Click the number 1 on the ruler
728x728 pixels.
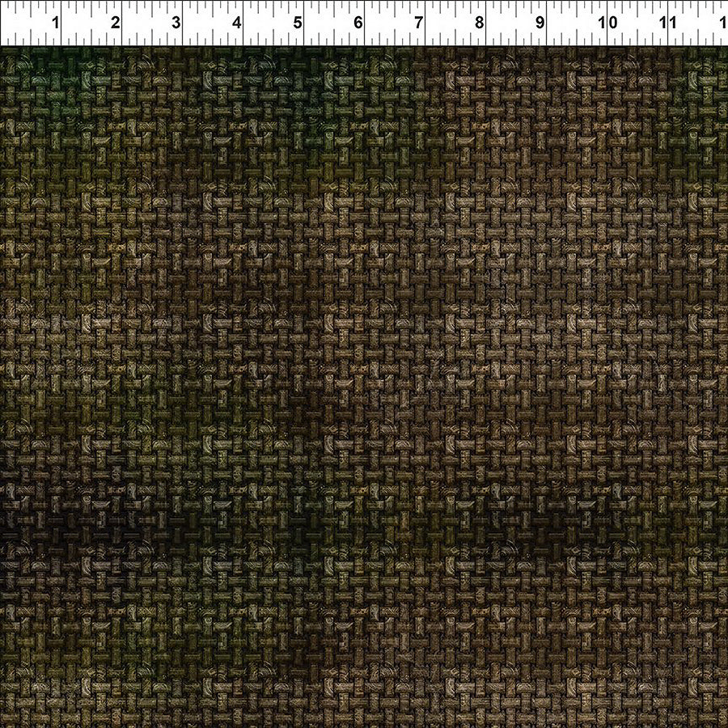(54, 22)
